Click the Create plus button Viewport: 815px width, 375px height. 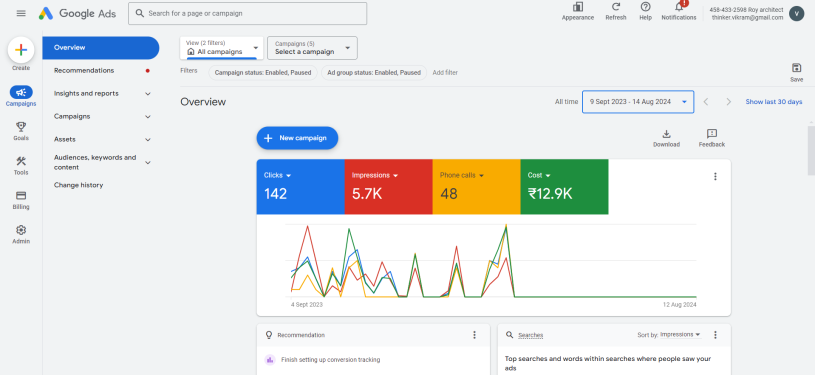click(21, 50)
